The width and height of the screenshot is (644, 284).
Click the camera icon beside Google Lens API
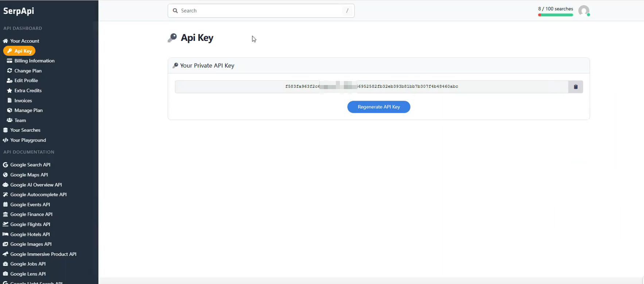click(x=5, y=274)
